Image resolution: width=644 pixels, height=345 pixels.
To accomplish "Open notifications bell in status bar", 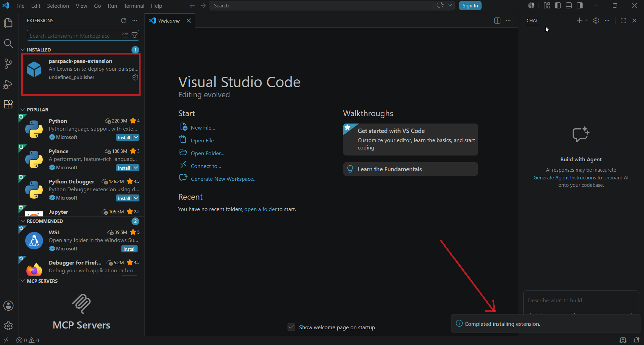I will click(637, 340).
